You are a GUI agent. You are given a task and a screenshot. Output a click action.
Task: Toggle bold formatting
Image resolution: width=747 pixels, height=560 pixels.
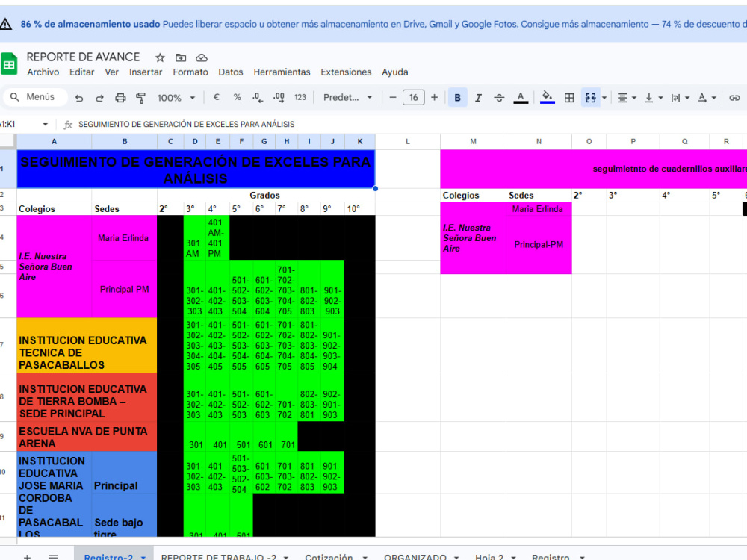click(x=457, y=98)
